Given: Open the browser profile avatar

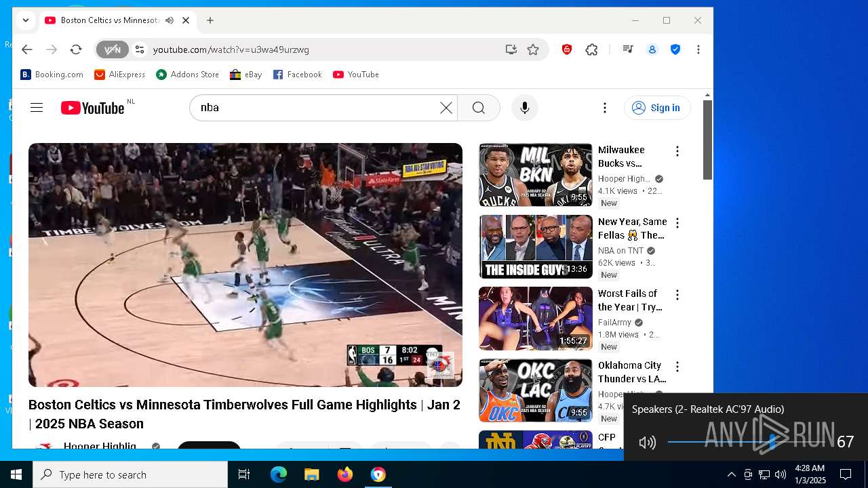Looking at the screenshot, I should point(652,49).
